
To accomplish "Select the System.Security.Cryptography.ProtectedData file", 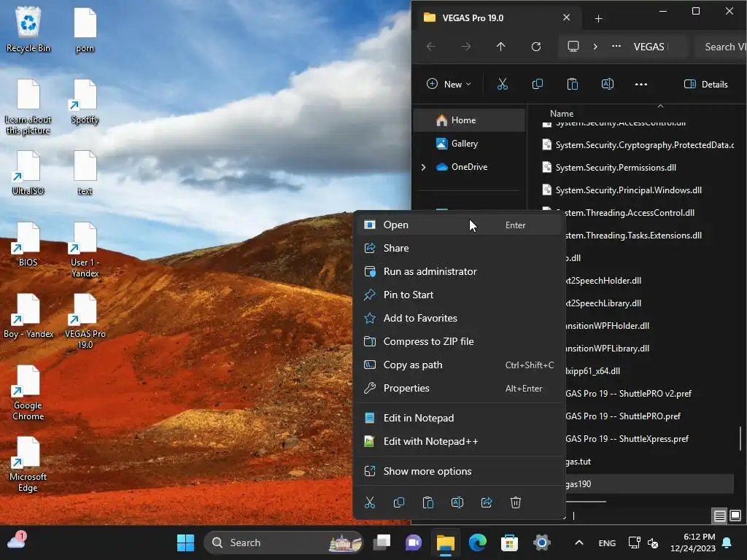I will point(638,145).
